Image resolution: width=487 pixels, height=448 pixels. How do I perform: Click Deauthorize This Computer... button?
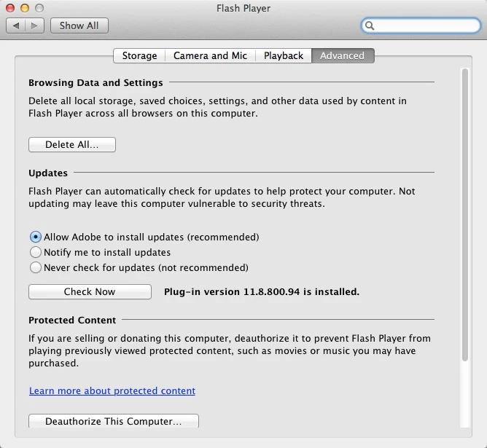[114, 421]
